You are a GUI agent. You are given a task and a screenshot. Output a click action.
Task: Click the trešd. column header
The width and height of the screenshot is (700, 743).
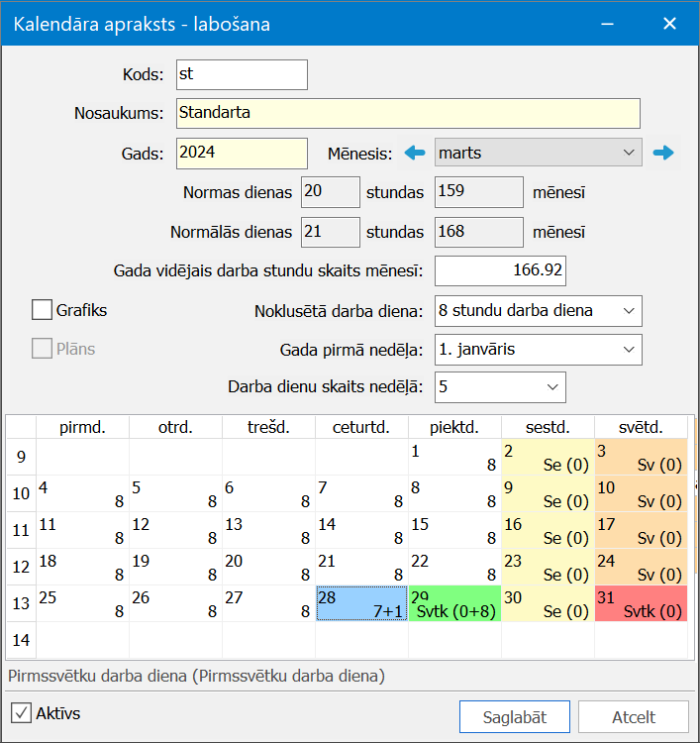[268, 427]
